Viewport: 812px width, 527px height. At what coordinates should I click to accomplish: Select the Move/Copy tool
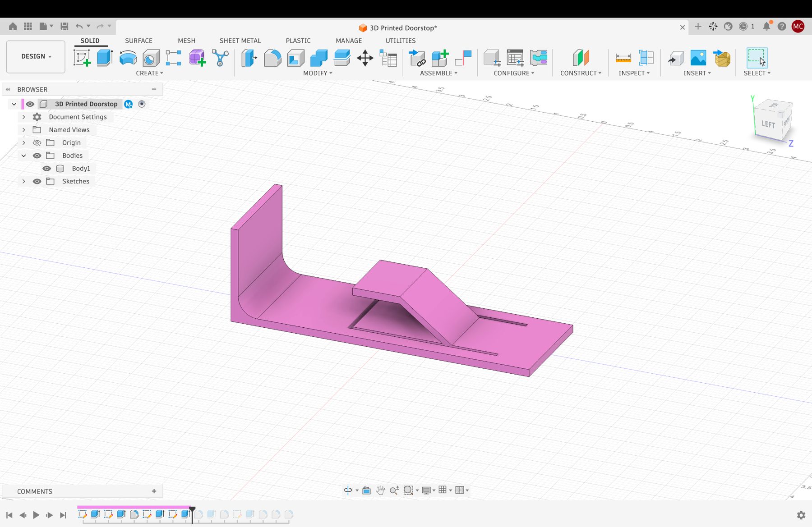(365, 58)
